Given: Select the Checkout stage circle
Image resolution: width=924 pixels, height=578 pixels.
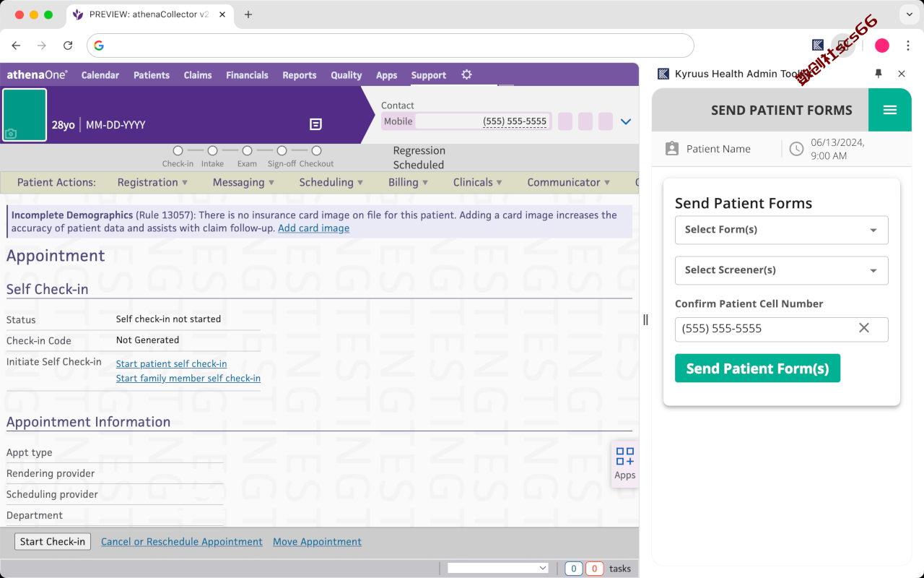Looking at the screenshot, I should (x=316, y=151).
